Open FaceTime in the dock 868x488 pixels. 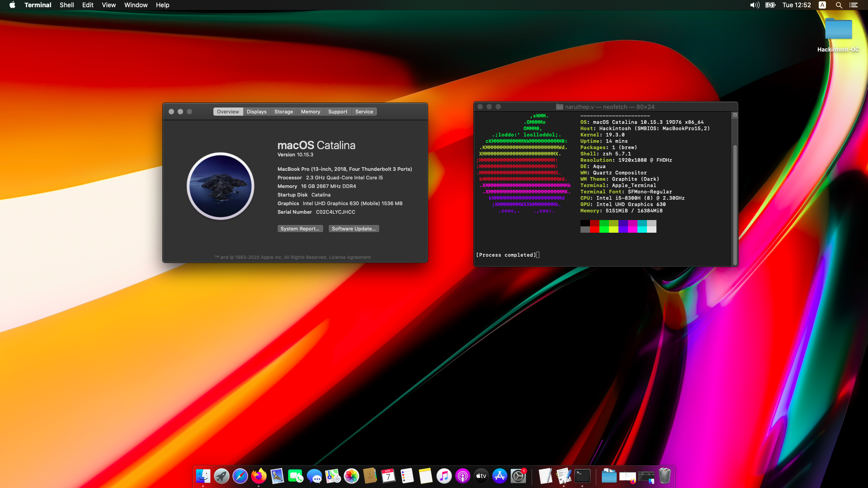tap(296, 476)
